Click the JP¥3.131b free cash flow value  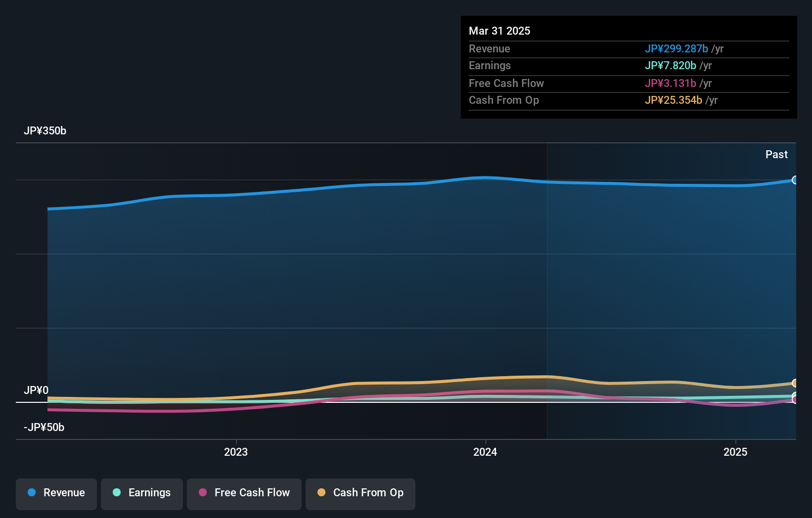670,83
